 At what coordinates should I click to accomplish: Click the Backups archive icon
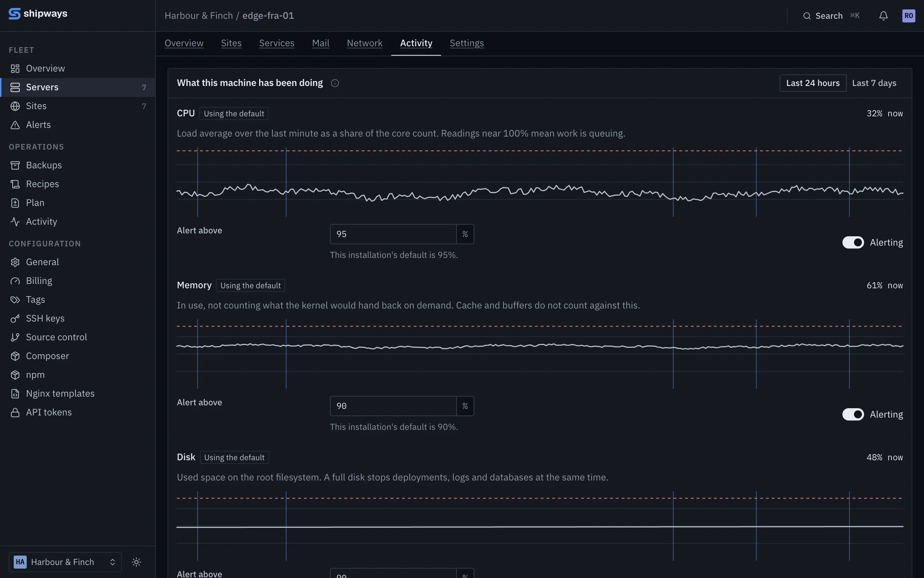pyautogui.click(x=15, y=165)
